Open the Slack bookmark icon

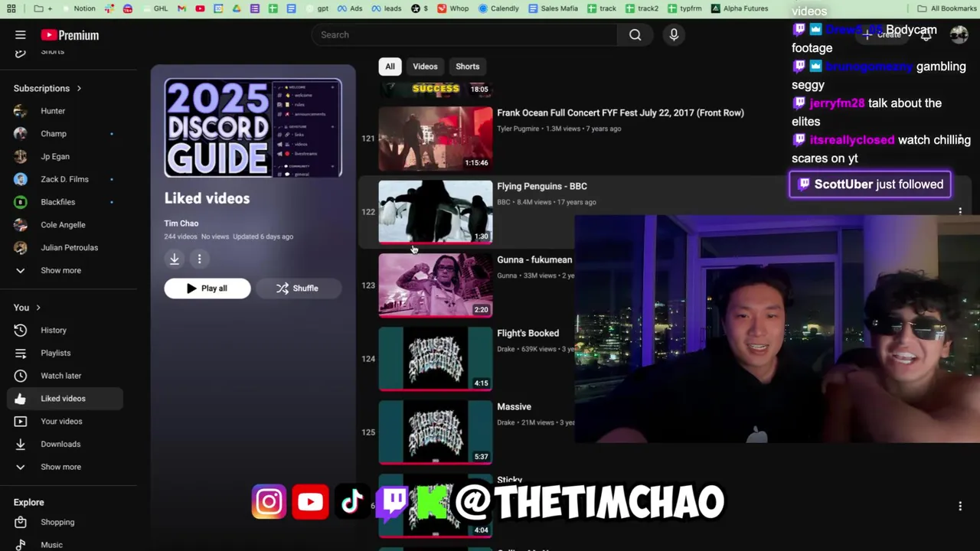tap(109, 8)
